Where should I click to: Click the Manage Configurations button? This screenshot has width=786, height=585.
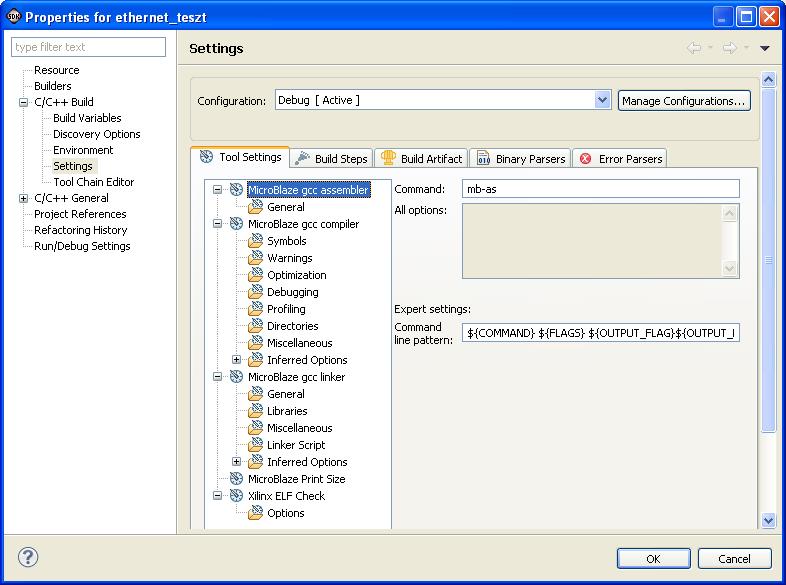pos(684,101)
